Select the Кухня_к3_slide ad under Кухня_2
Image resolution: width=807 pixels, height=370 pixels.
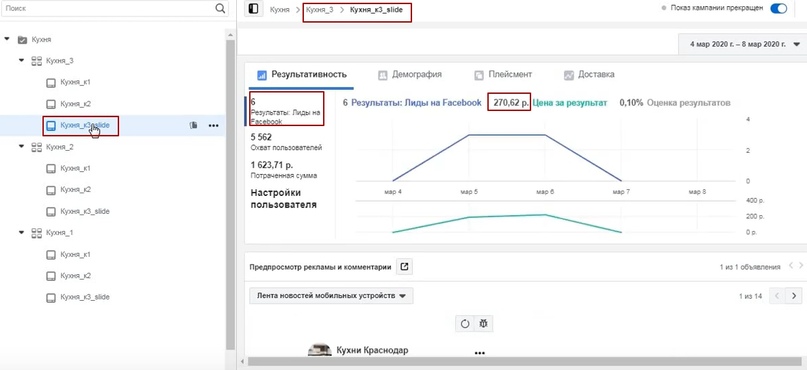(x=85, y=212)
